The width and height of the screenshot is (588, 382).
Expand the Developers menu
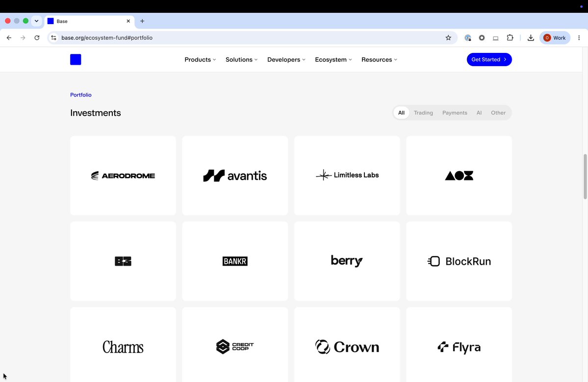tap(286, 60)
